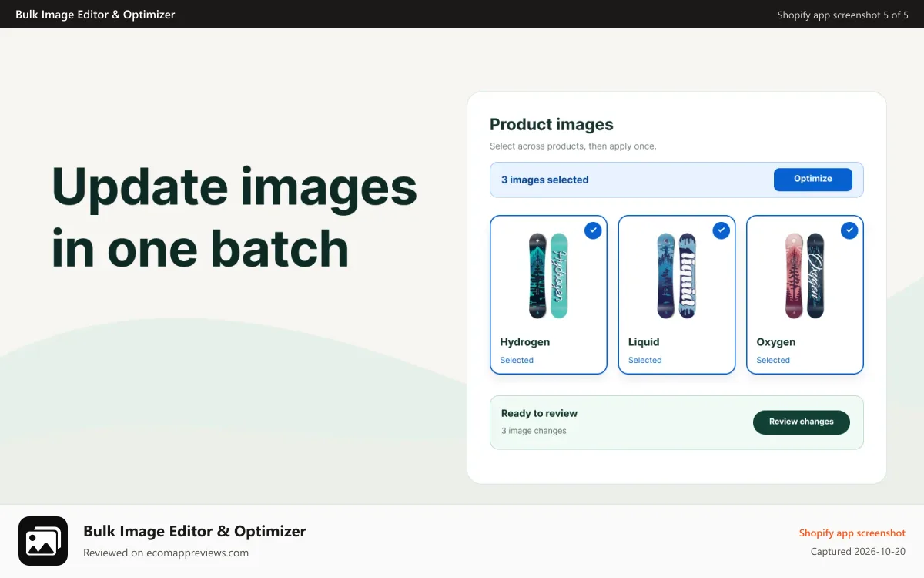Image resolution: width=924 pixels, height=578 pixels.
Task: Click the 'Liquid' product name
Action: pos(644,342)
